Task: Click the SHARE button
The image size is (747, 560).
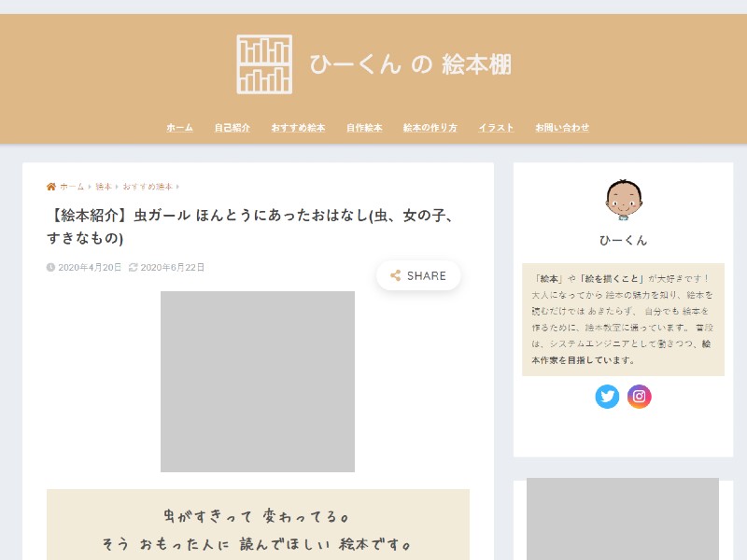Action: 418,275
